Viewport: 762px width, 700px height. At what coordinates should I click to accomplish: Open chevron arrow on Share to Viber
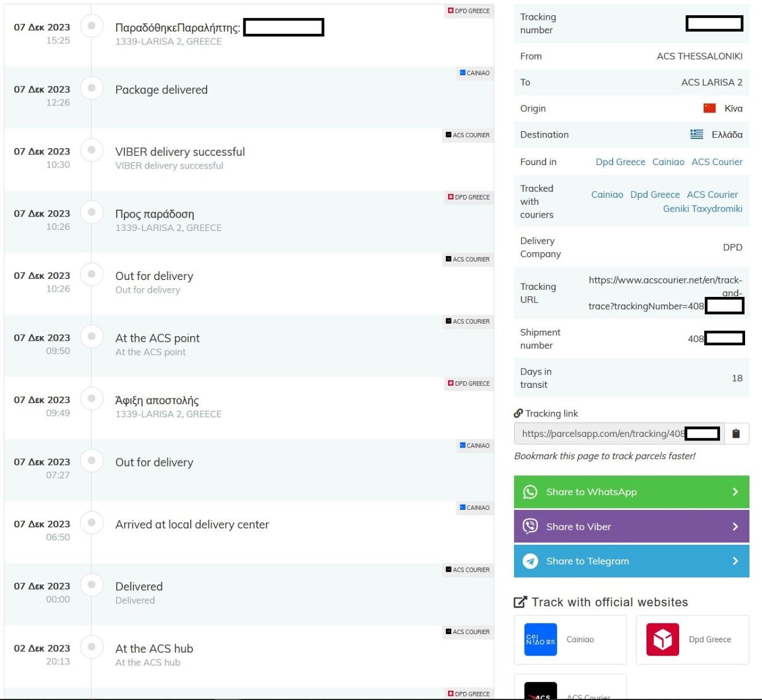(x=735, y=526)
